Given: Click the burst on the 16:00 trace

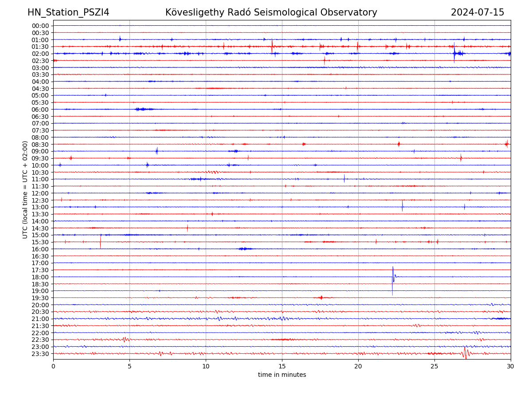Looking at the screenshot, I should click(245, 249).
